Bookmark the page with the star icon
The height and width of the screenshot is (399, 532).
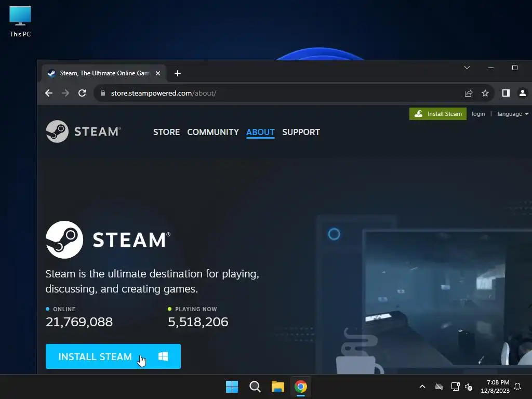point(485,93)
